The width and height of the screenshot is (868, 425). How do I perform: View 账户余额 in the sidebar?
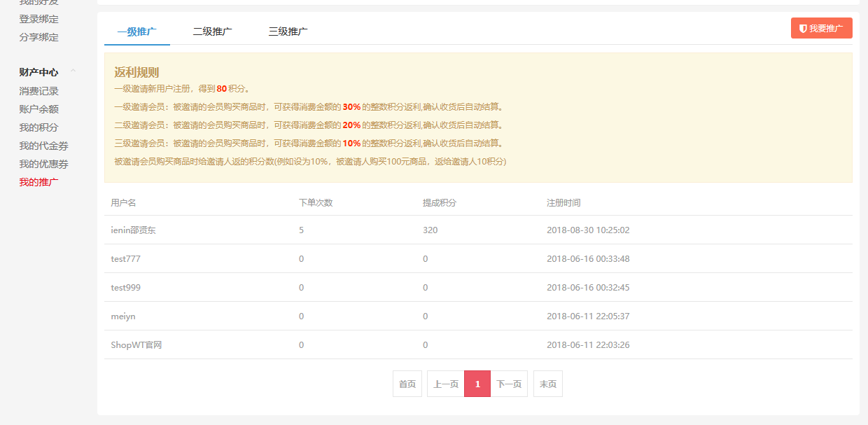coord(38,109)
